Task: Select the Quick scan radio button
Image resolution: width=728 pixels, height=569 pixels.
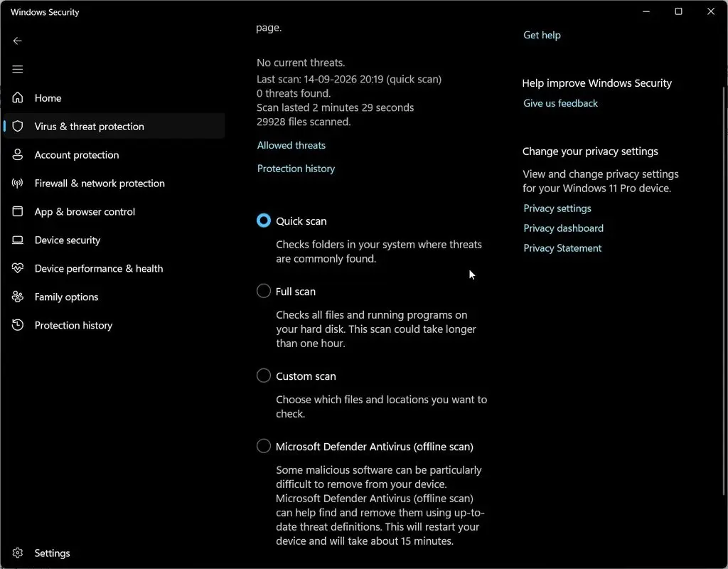Action: (264, 220)
